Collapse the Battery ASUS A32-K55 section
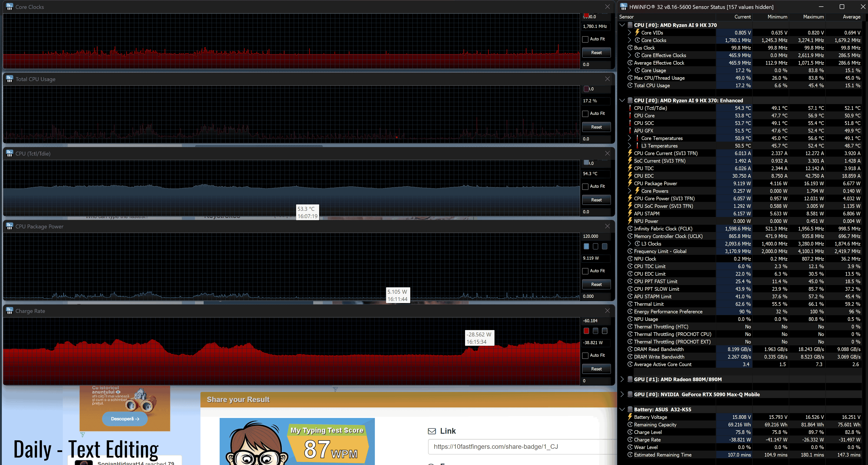 pyautogui.click(x=622, y=409)
